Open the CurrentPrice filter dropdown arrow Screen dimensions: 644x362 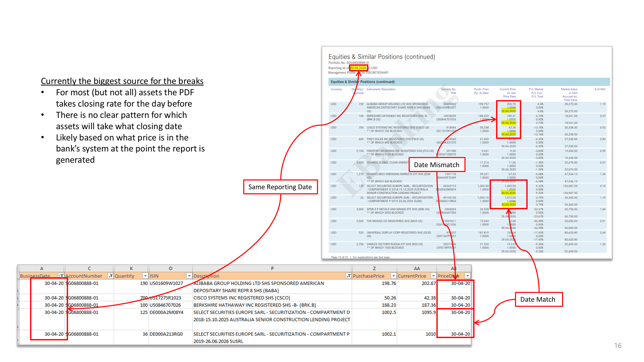433,276
